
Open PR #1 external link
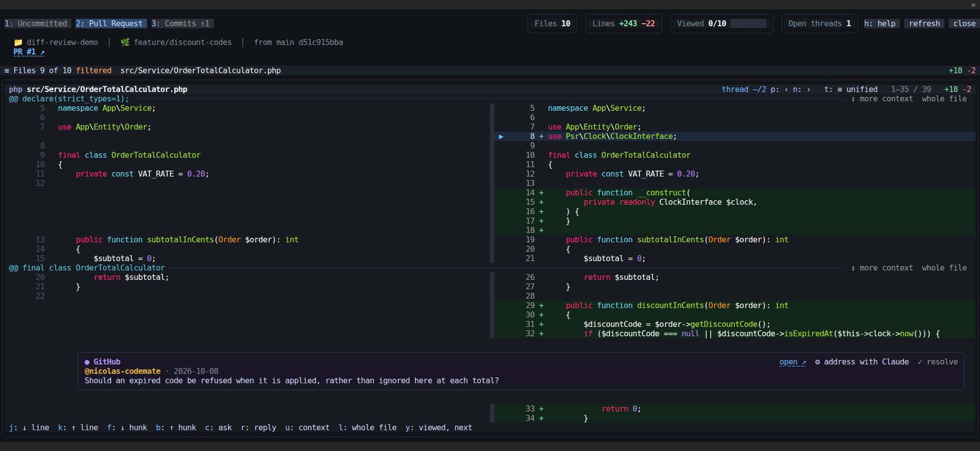[x=29, y=52]
